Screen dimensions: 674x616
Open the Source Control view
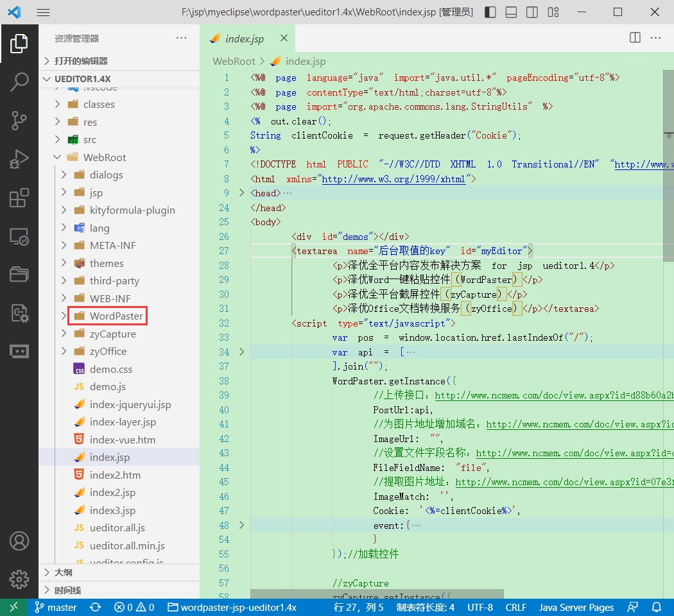[x=19, y=120]
